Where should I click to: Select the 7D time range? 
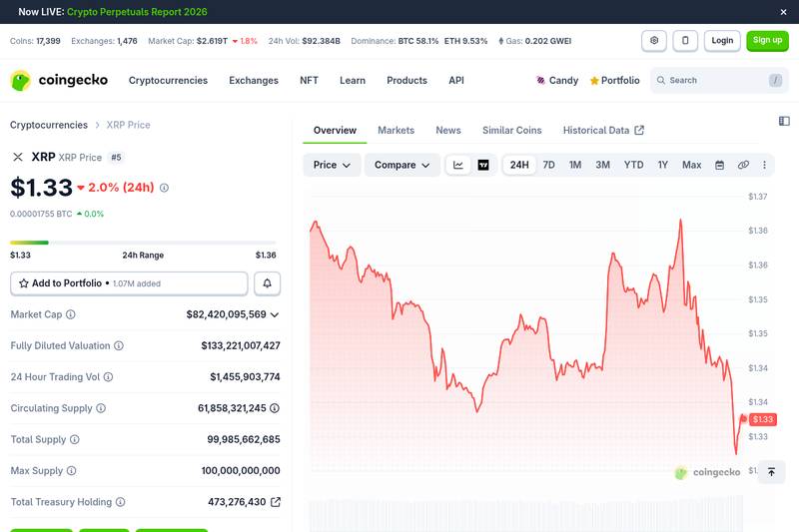coord(548,165)
